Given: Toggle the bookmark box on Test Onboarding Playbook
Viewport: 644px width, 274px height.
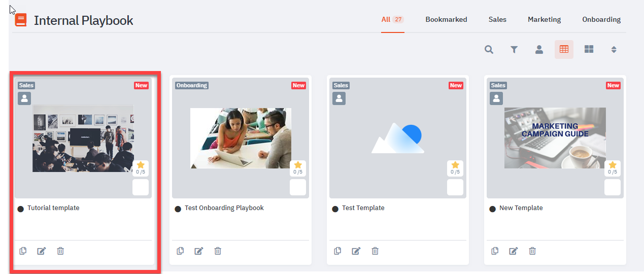Looking at the screenshot, I should pyautogui.click(x=298, y=187).
